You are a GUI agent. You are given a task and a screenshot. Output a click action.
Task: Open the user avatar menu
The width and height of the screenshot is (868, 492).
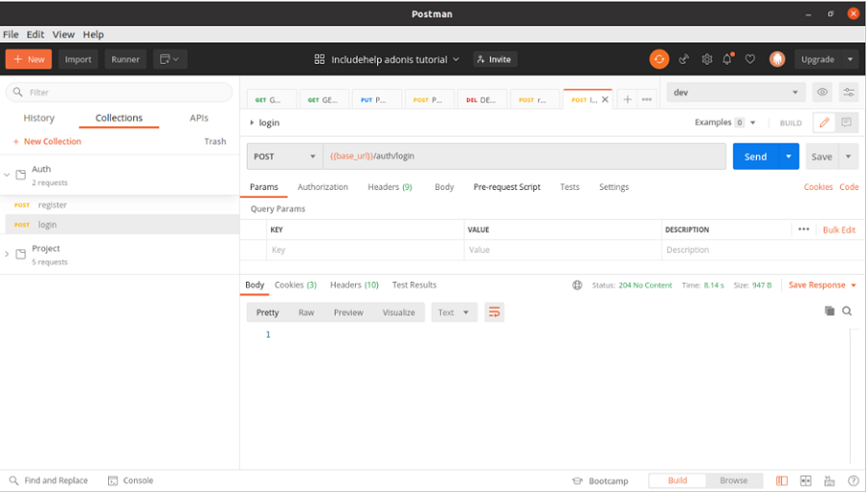pyautogui.click(x=777, y=59)
